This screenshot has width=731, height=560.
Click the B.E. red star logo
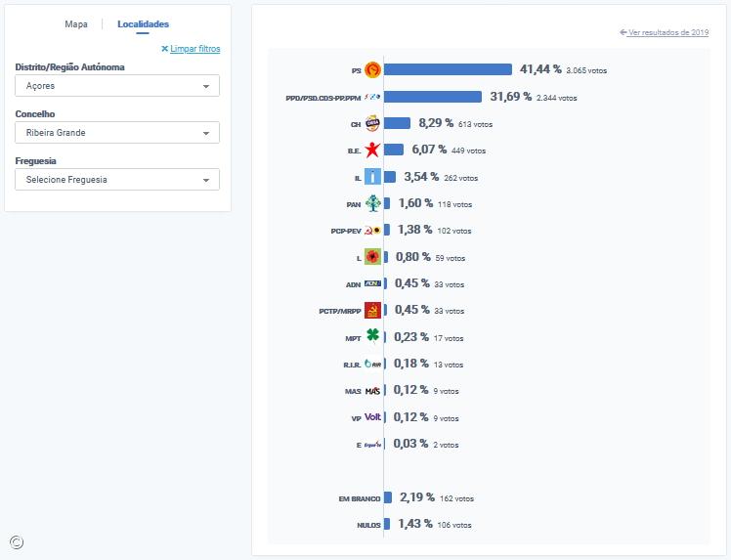(x=372, y=151)
